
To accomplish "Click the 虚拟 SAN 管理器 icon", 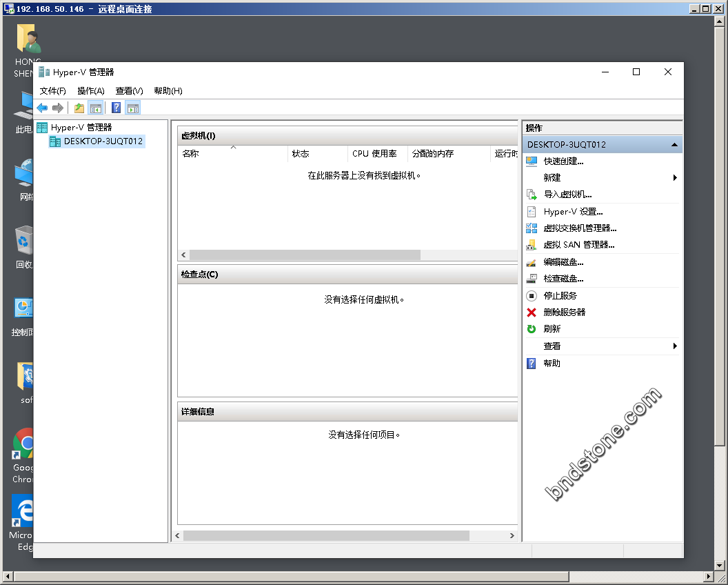I will click(532, 245).
